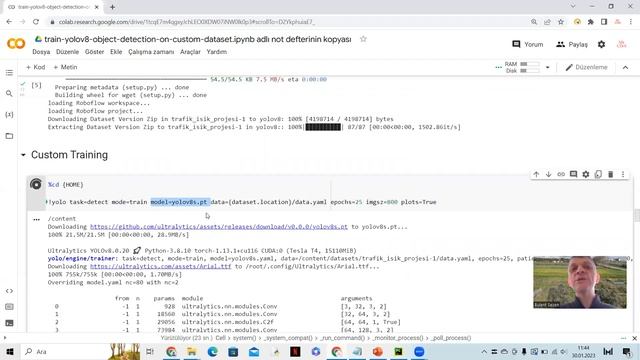
Task: Open the Ekle menu
Action: [x=116, y=52]
